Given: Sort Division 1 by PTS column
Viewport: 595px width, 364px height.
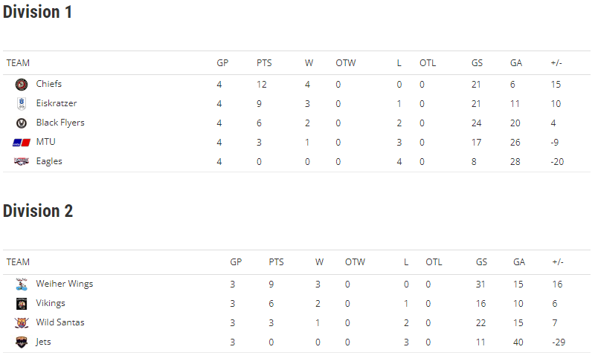Looking at the screenshot, I should (x=264, y=63).
